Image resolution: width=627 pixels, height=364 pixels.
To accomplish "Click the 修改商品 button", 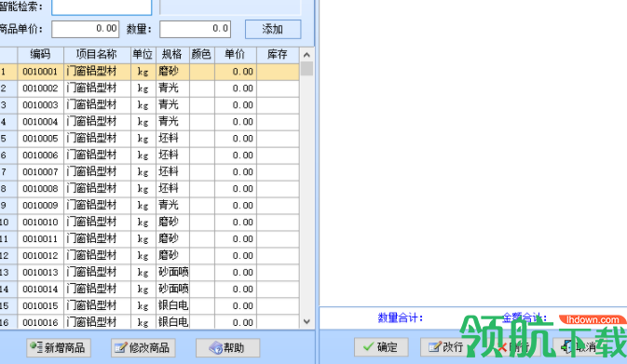I will coord(143,347).
